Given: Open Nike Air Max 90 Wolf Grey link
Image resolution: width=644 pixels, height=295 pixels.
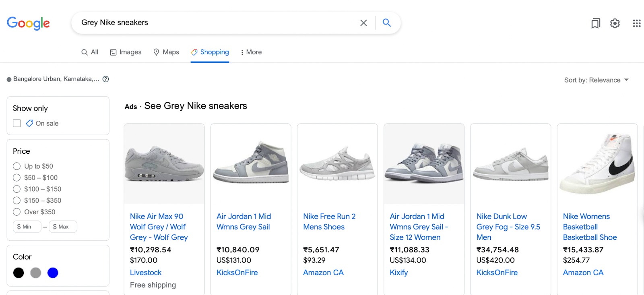Looking at the screenshot, I should (159, 227).
